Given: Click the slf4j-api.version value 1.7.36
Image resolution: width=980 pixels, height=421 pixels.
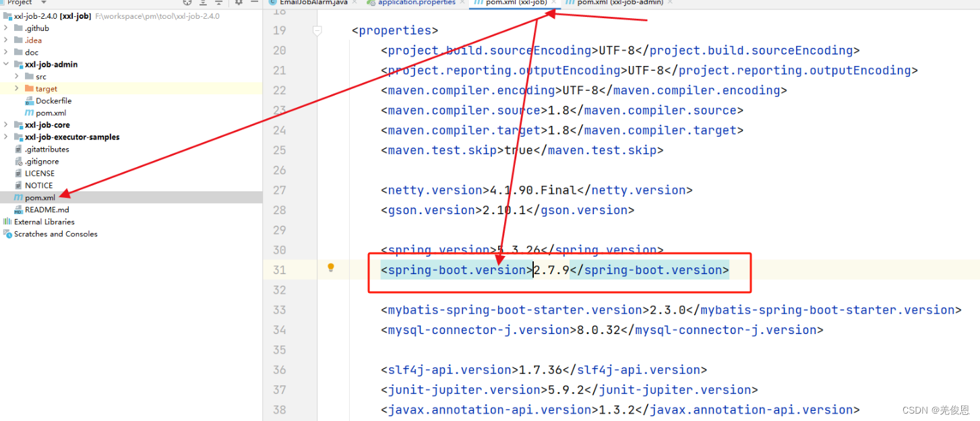Looking at the screenshot, I should click(540, 370).
